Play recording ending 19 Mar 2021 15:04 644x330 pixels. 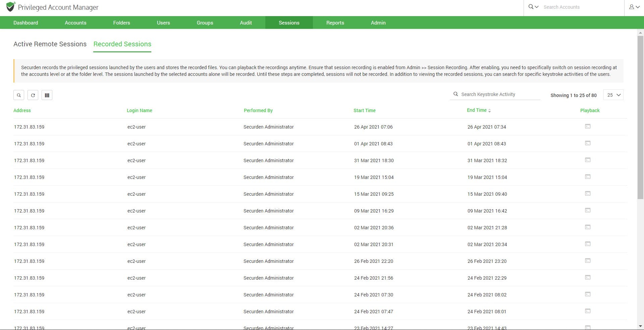click(588, 177)
